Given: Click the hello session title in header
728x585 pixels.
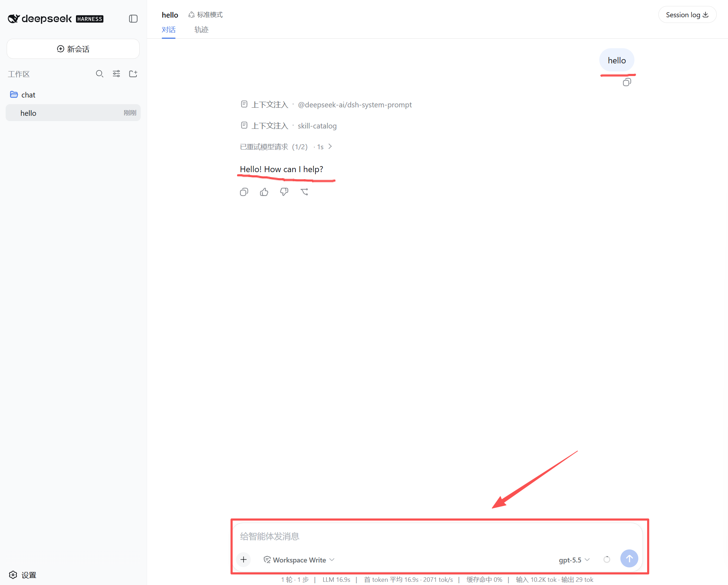Looking at the screenshot, I should (x=170, y=15).
